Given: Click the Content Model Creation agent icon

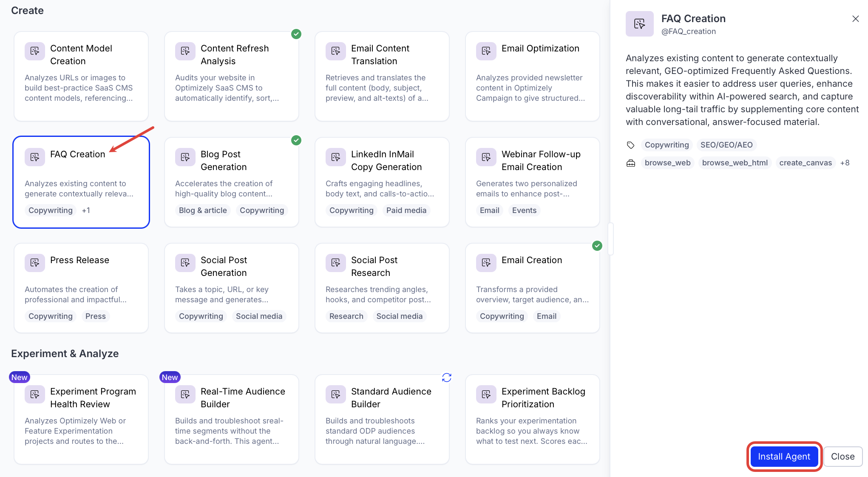Looking at the screenshot, I should tap(35, 51).
